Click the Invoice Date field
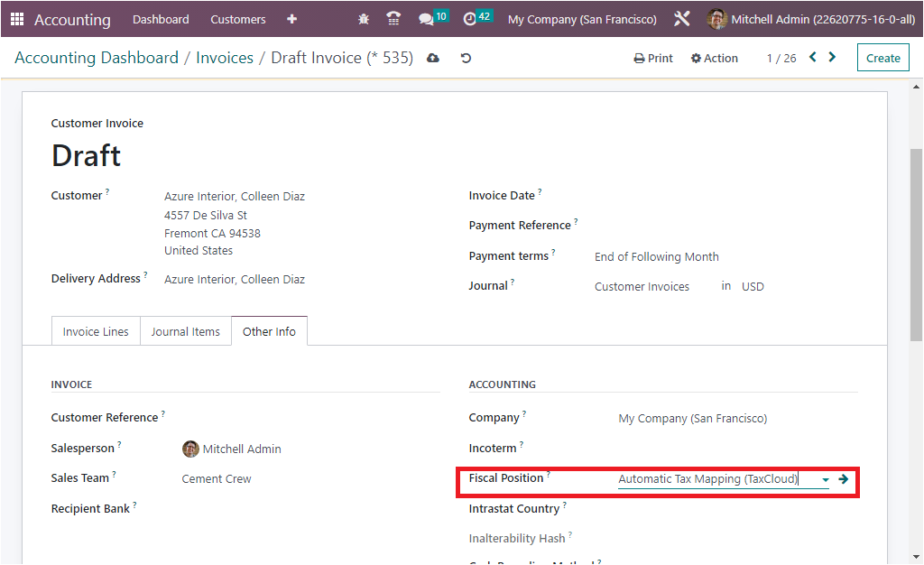Viewport: 924px width, 565px height. click(x=726, y=196)
